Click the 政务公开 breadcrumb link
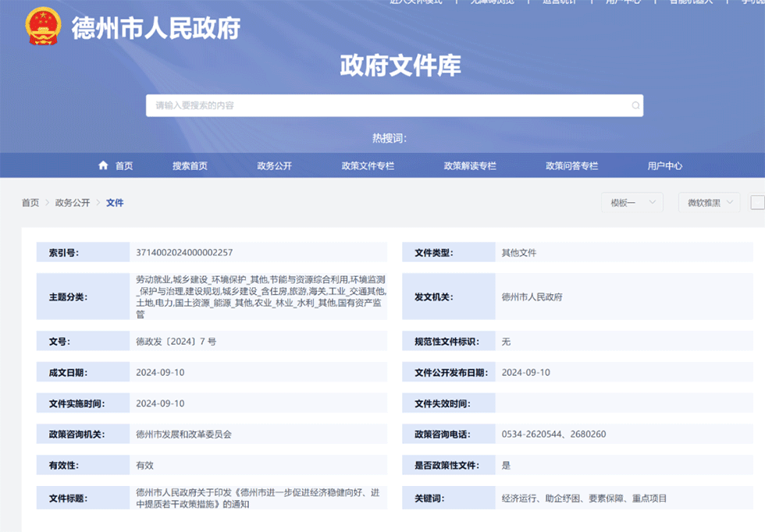The image size is (765, 532). (73, 203)
